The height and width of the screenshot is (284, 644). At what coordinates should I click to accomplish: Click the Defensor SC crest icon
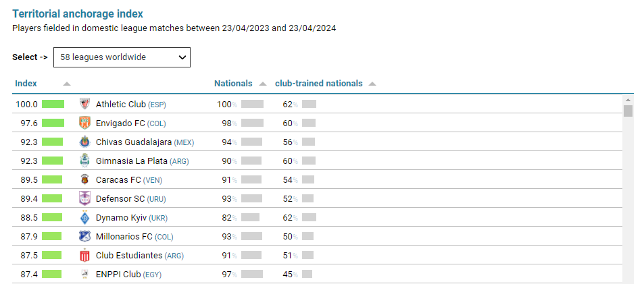[84, 198]
